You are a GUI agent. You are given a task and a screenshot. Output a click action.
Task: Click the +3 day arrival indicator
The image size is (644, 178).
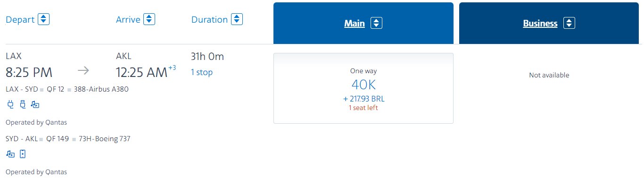pos(173,68)
